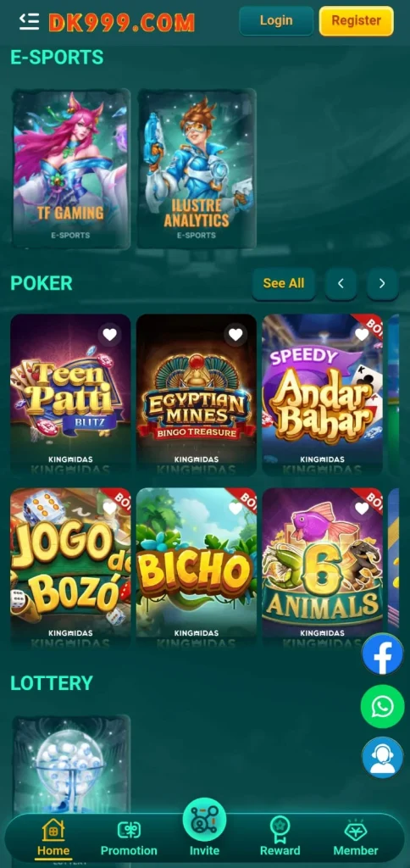Image resolution: width=410 pixels, height=868 pixels.
Task: Open the customer support headset icon
Action: pyautogui.click(x=382, y=758)
